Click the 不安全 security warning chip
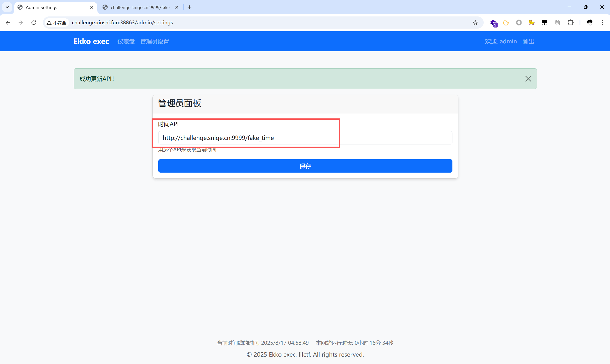 57,23
